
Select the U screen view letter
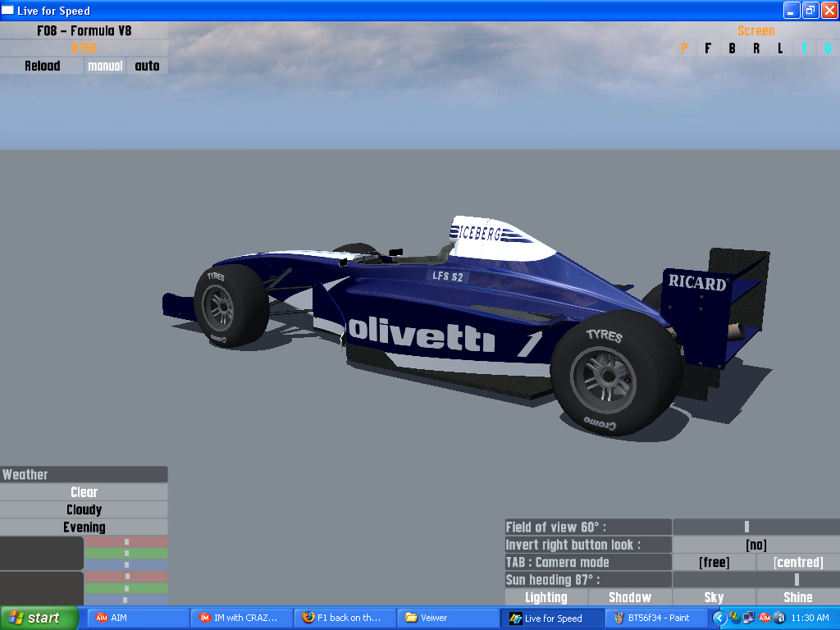point(829,48)
